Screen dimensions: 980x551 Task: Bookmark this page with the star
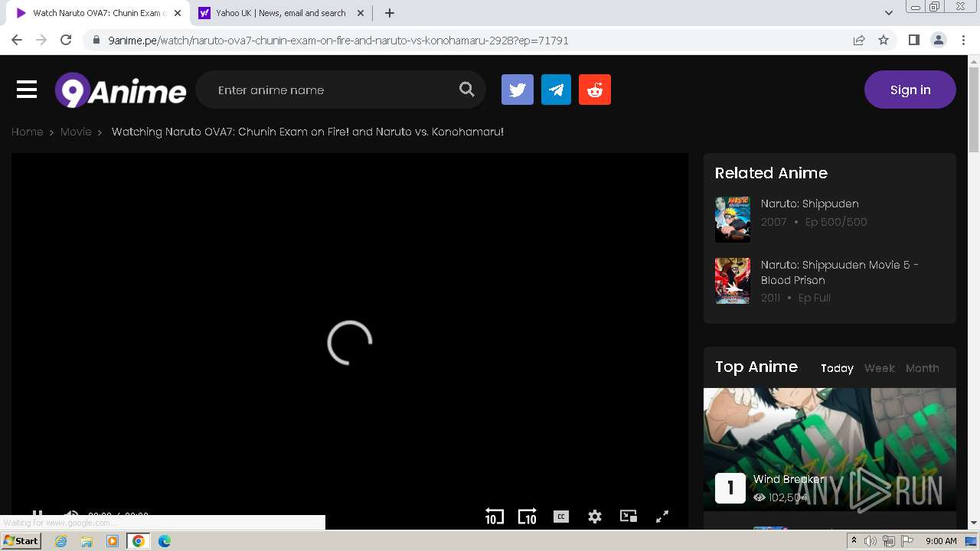coord(884,40)
